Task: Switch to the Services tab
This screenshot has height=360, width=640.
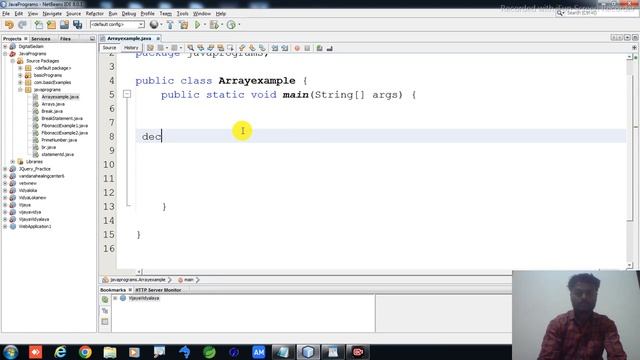Action: pos(41,39)
